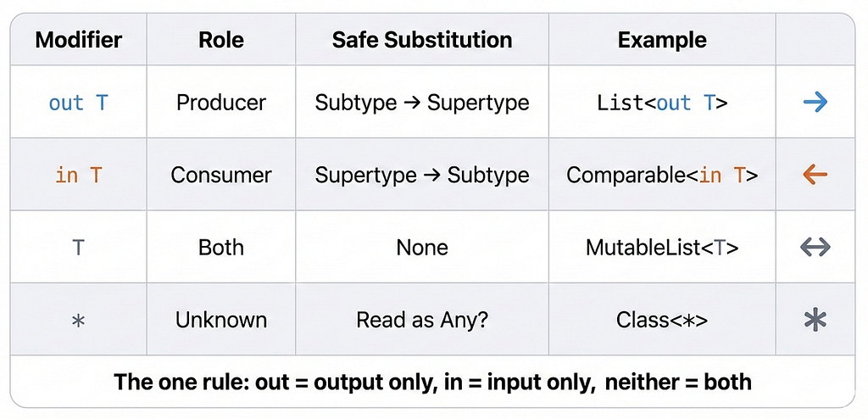Select the Producer role cell
Image resolution: width=868 pixels, height=419 pixels.
point(221,103)
